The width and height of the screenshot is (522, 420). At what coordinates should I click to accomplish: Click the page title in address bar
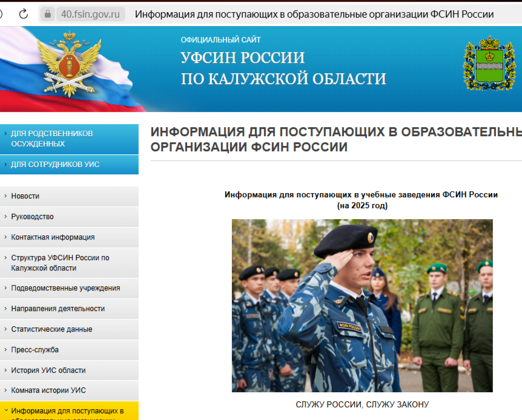314,14
